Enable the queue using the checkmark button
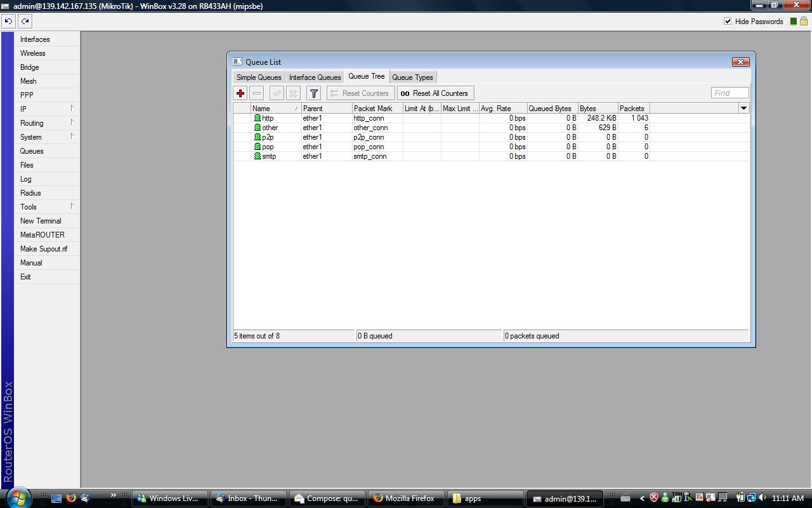 point(277,93)
